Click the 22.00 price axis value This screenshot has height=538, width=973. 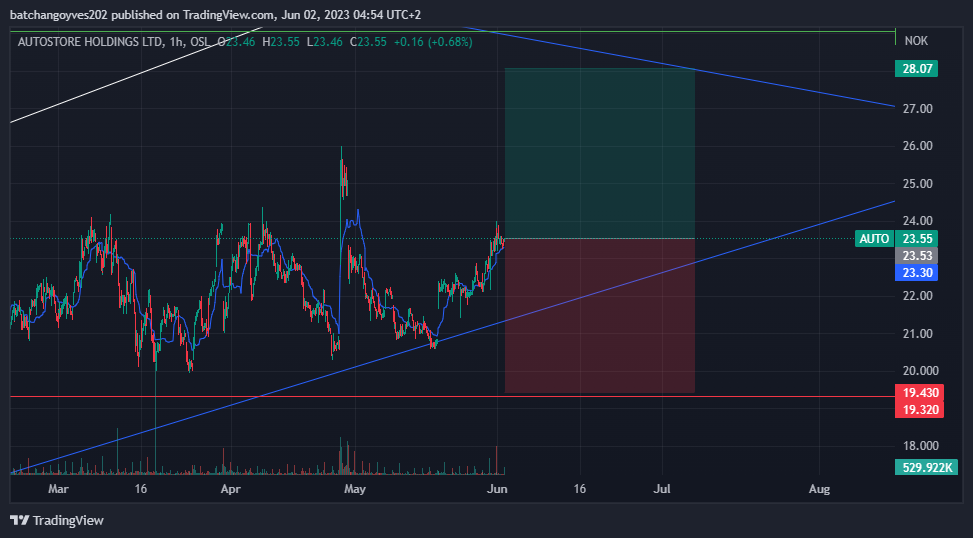[917, 296]
